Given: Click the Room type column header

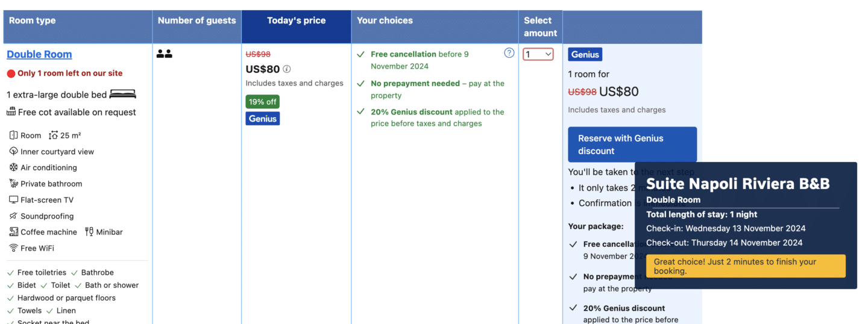Looking at the screenshot, I should click(33, 20).
